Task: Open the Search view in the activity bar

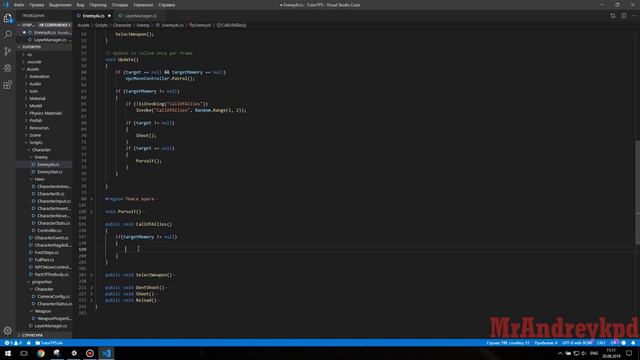Action: pos(8,35)
